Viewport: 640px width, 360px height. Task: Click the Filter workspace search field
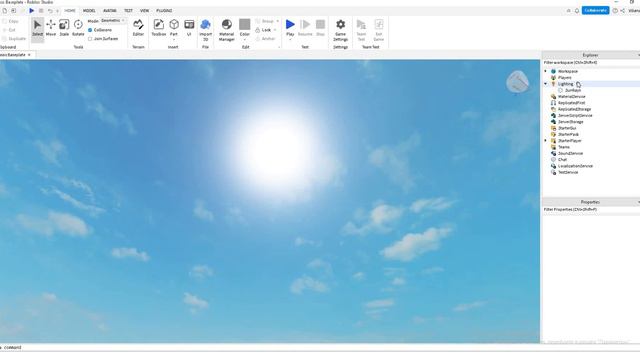click(x=591, y=63)
